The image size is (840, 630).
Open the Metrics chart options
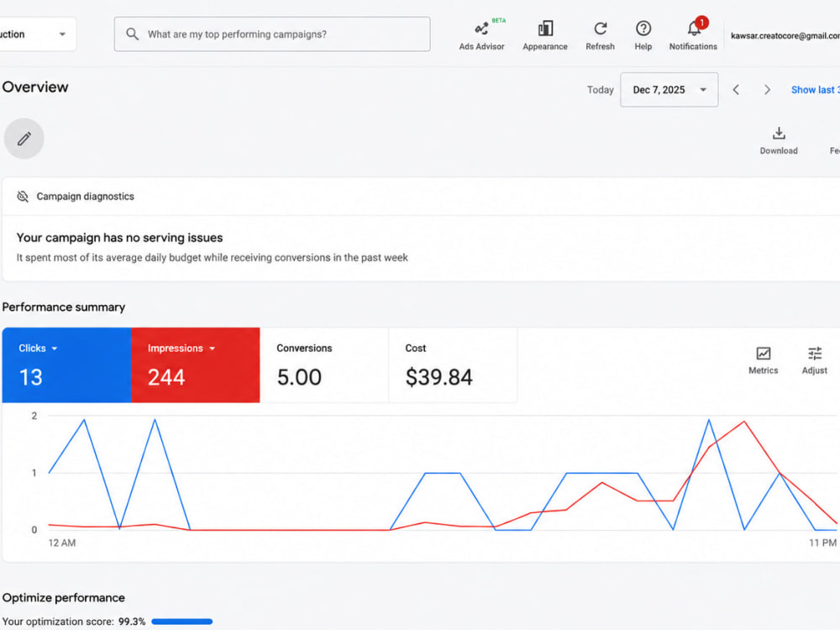[763, 360]
